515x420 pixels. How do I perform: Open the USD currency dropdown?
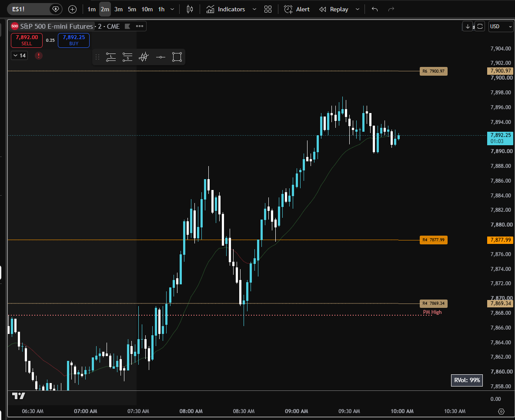(501, 26)
